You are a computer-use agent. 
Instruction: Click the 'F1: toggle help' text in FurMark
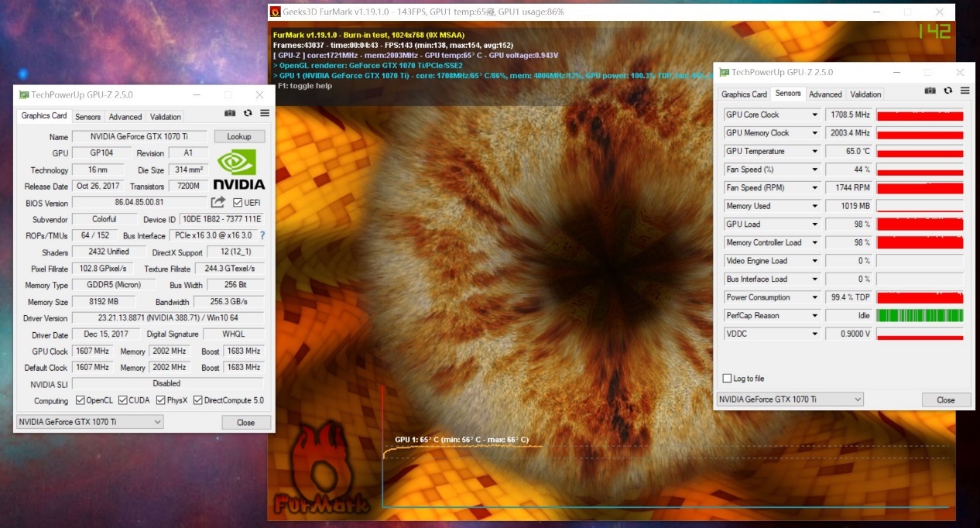point(305,86)
